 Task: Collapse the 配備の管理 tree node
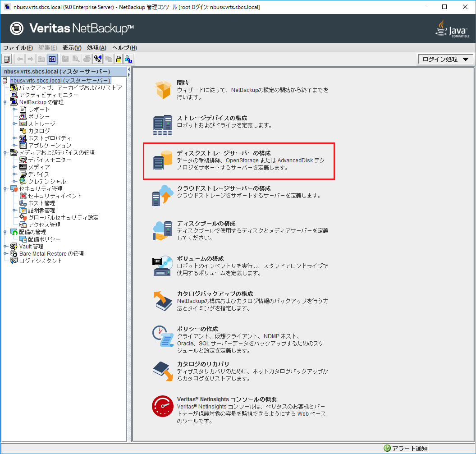coord(5,232)
